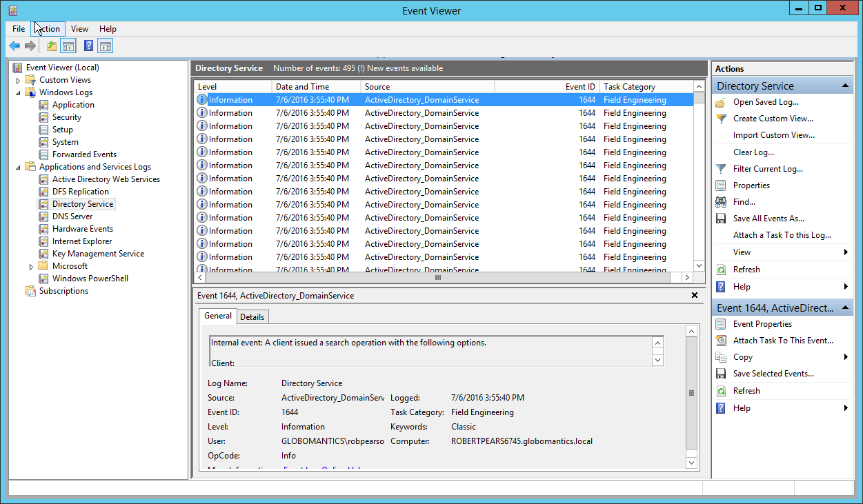Collapse the Windows Logs tree node
This screenshot has height=504, width=863.
19,92
